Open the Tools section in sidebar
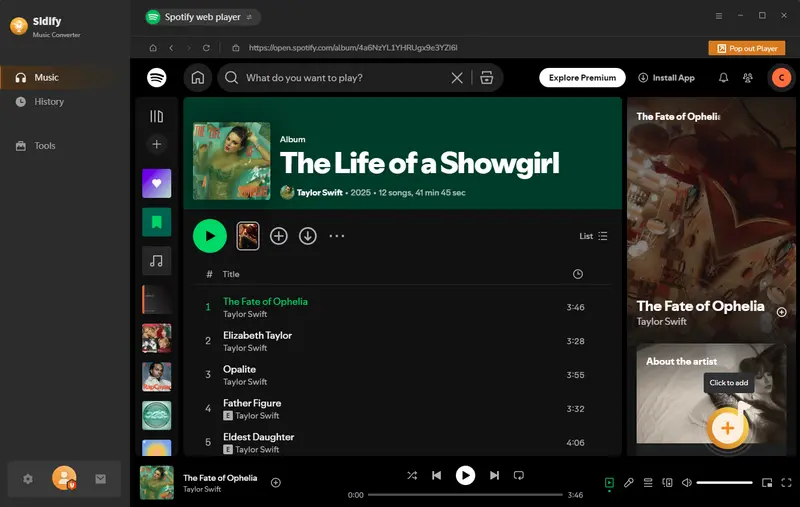800x507 pixels. tap(44, 146)
